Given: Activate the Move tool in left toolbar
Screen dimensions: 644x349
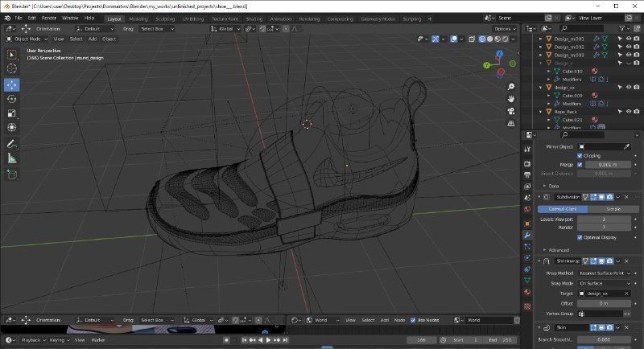Looking at the screenshot, I should 12,85.
